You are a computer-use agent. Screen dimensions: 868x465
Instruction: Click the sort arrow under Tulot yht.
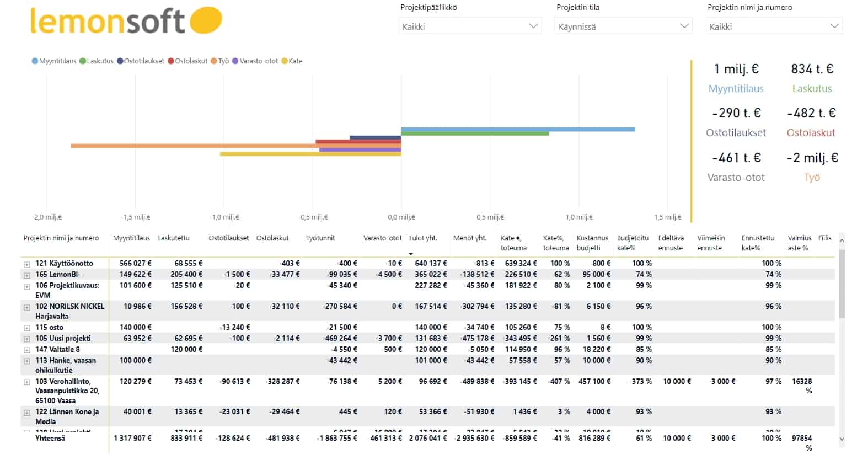tap(410, 254)
